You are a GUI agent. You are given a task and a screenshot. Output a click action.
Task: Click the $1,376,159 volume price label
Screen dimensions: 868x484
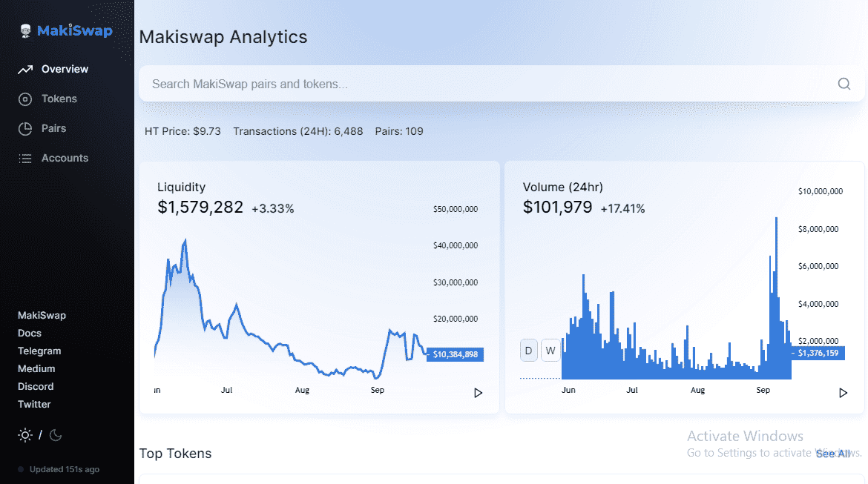pyautogui.click(x=818, y=353)
